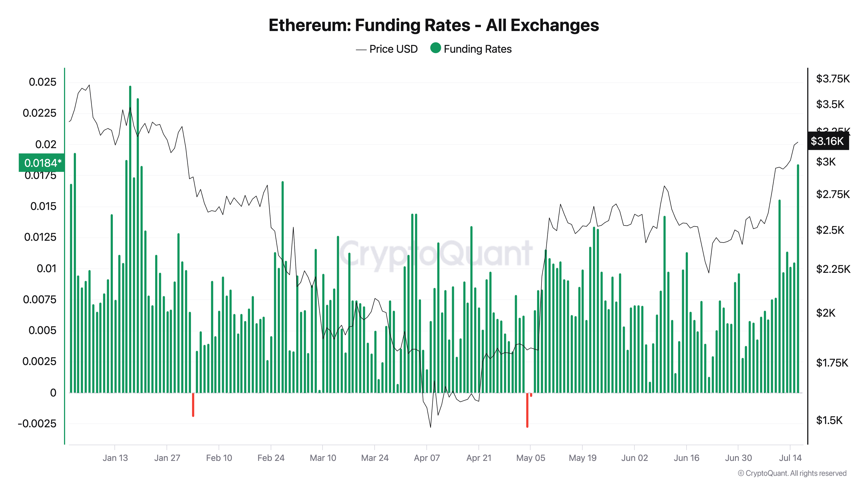This screenshot has width=868, height=488.
Task: Select the Apr 07 date label
Action: click(x=427, y=458)
